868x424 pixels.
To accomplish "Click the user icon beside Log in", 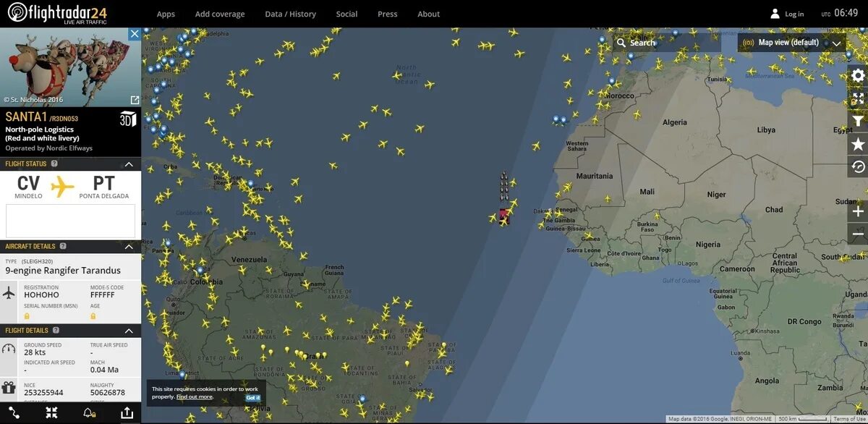I will click(775, 14).
